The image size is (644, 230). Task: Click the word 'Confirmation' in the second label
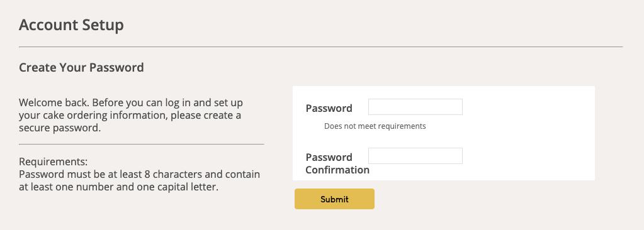click(337, 170)
